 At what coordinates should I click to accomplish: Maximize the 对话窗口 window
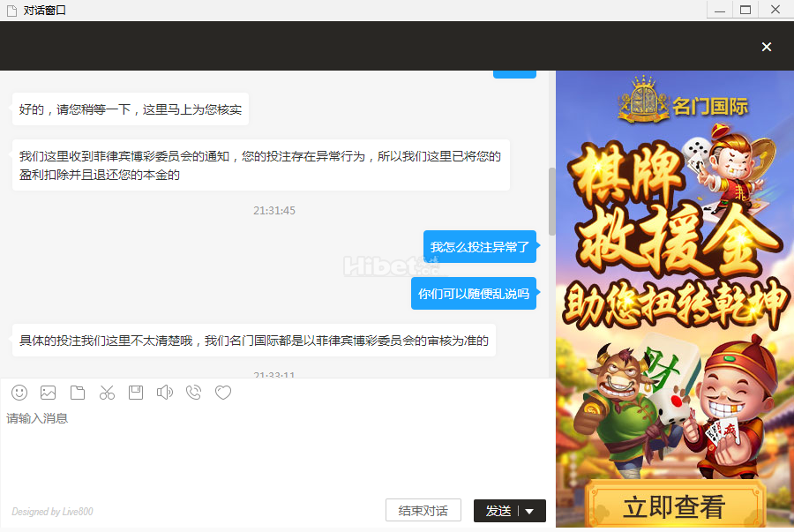tap(745, 10)
